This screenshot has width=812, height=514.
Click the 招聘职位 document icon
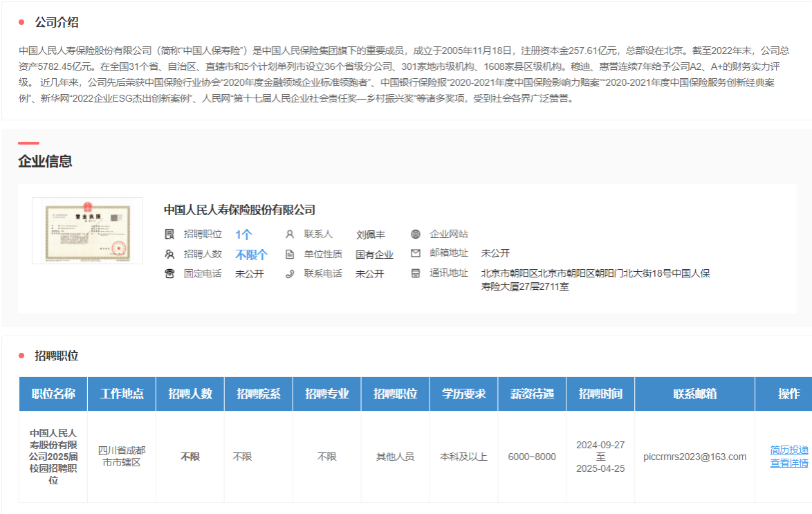pos(169,235)
